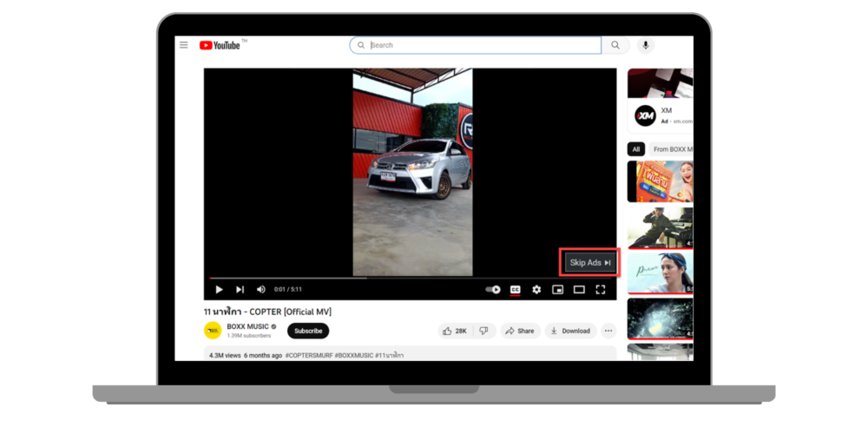Open the hamburger guide menu
Image resolution: width=868 pixels, height=427 pixels.
tap(184, 45)
